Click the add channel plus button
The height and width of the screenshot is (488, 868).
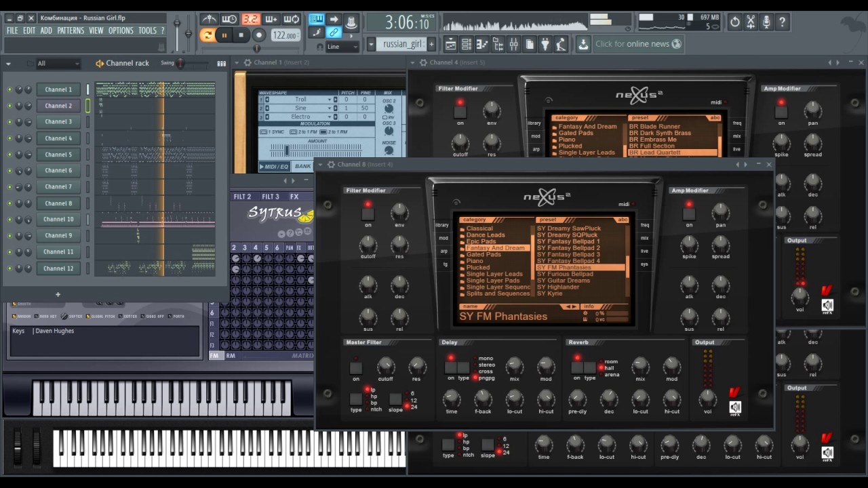[58, 295]
